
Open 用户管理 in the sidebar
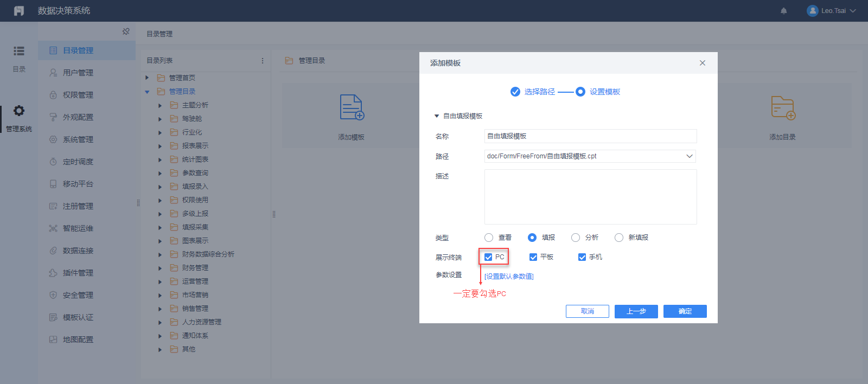point(87,73)
